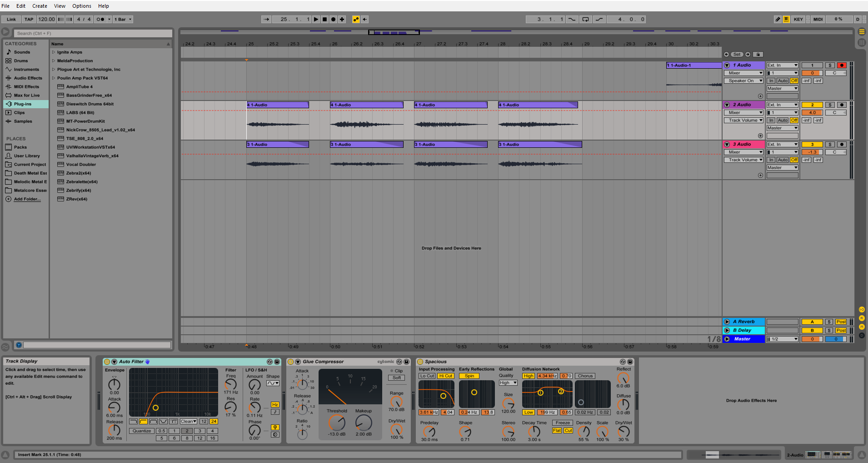
Task: Toggle the Follow playback button
Action: pyautogui.click(x=266, y=19)
